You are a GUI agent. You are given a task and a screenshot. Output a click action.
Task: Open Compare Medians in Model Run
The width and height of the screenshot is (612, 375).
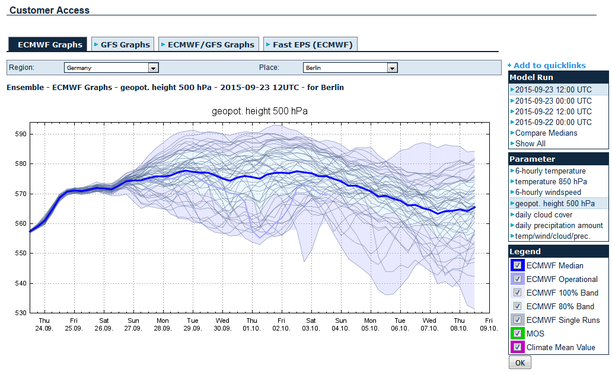click(x=546, y=133)
